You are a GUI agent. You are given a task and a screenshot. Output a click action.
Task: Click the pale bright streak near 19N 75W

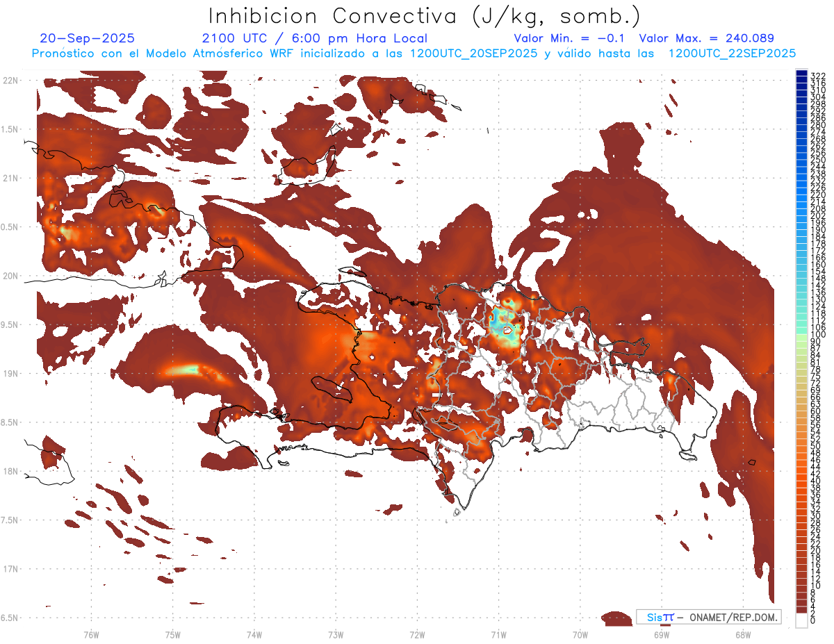(188, 370)
